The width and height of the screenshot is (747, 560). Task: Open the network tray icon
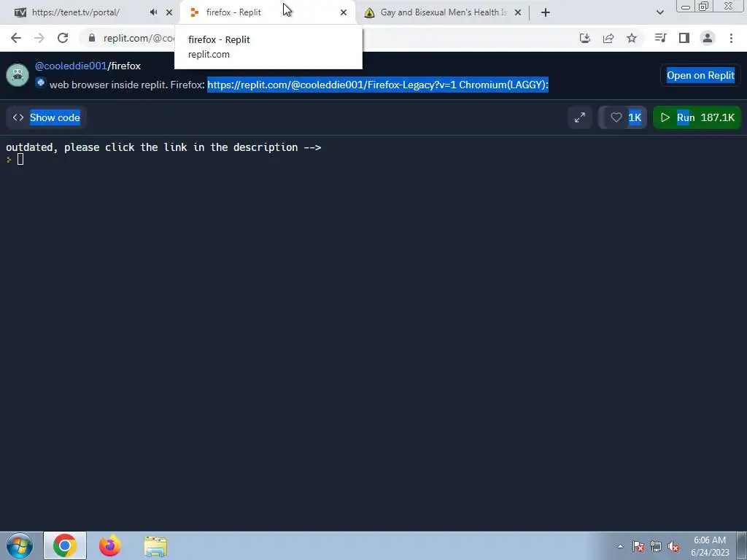tap(656, 547)
